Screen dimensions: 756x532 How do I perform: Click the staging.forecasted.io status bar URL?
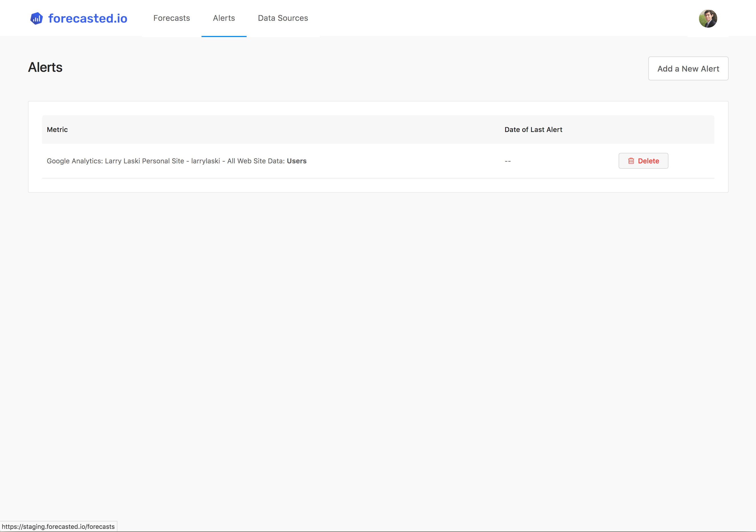coord(58,526)
